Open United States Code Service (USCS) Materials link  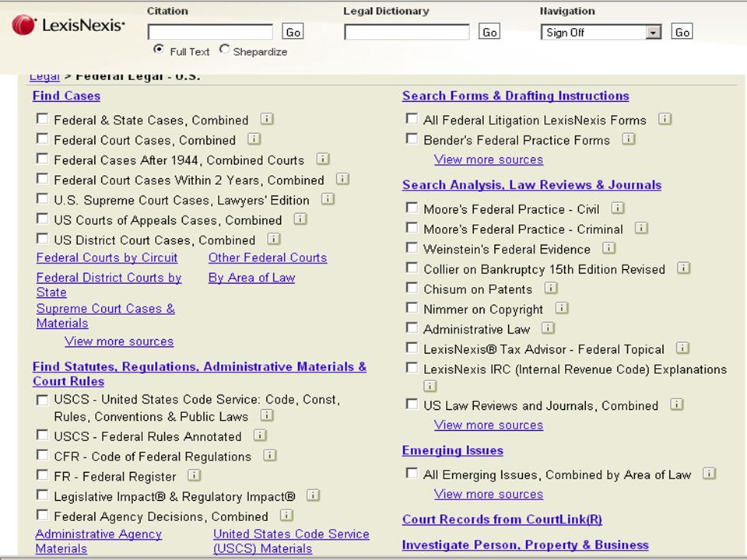tap(291, 541)
